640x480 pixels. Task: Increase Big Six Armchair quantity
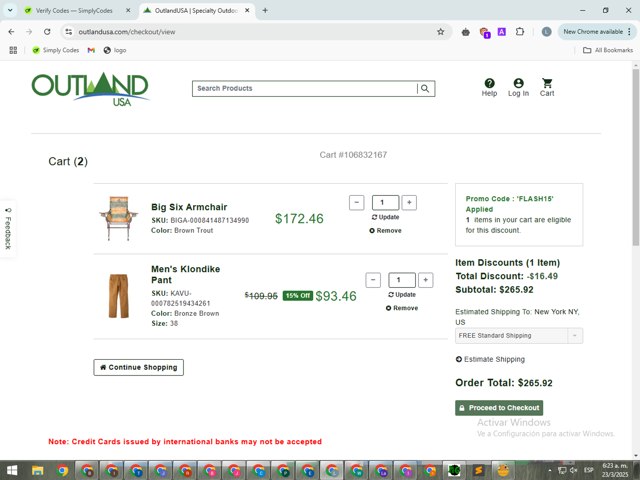[409, 202]
